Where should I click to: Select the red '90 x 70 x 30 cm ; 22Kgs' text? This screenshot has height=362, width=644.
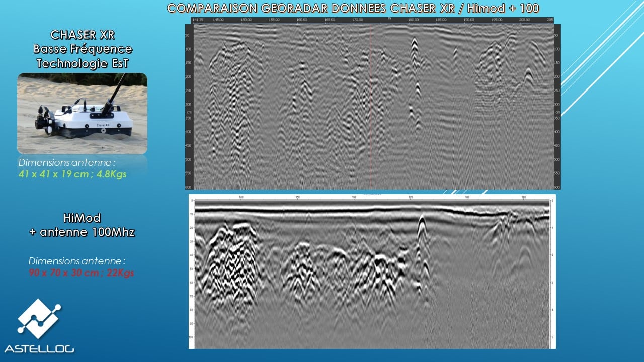click(x=81, y=273)
